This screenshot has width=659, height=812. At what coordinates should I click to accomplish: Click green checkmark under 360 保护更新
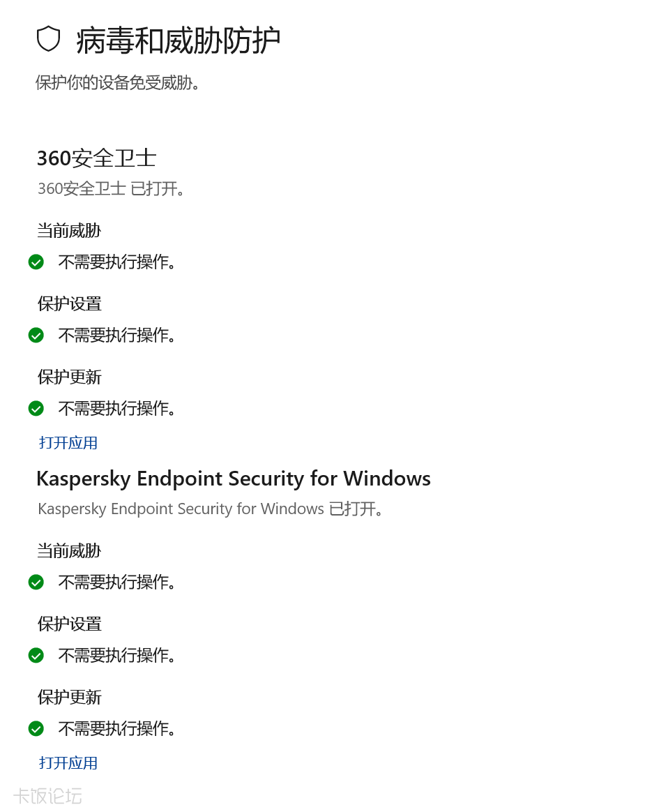36,409
